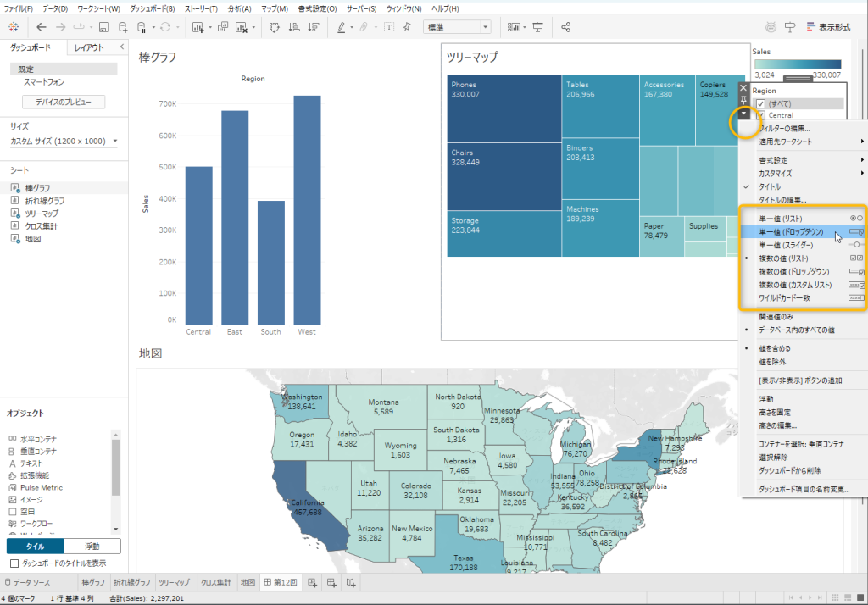Enable ダッシュボードのタイトルを表示 checkbox
This screenshot has height=605, width=868.
coord(14,563)
